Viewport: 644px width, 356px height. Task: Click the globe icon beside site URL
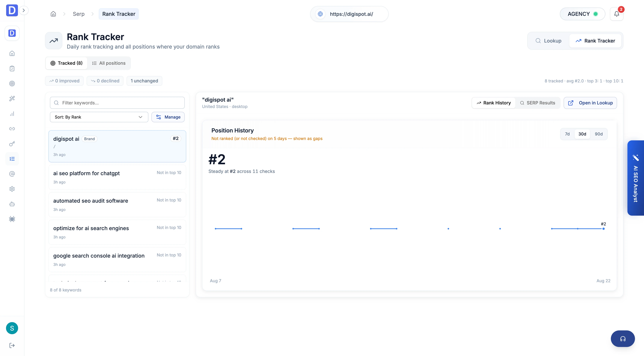320,14
